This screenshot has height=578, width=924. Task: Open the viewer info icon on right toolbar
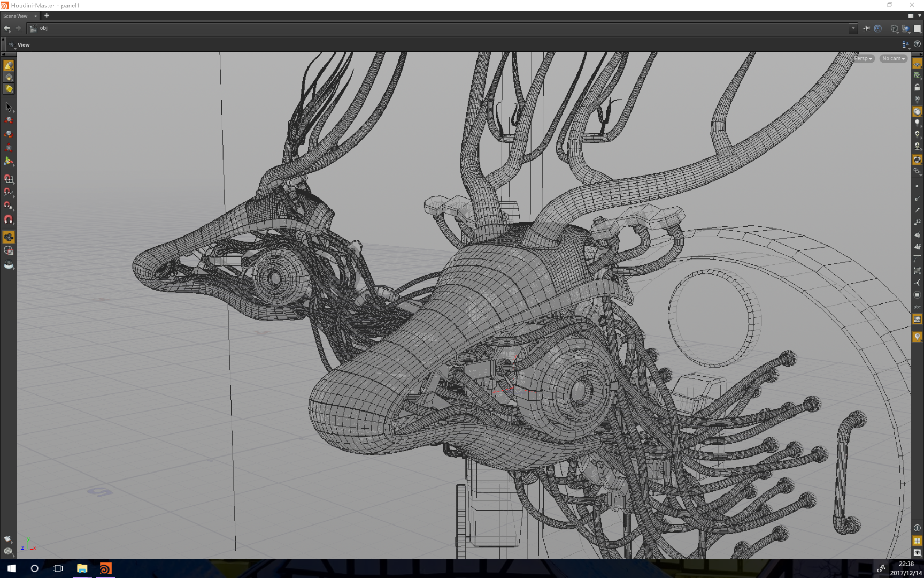pyautogui.click(x=917, y=528)
